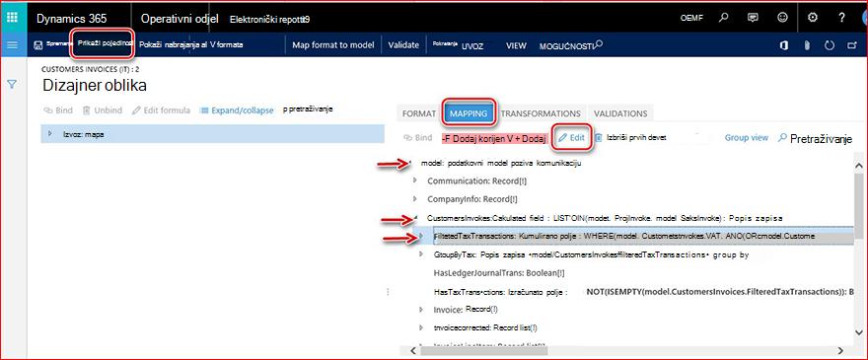
Task: Open the messages icon in top bar
Action: (753, 18)
